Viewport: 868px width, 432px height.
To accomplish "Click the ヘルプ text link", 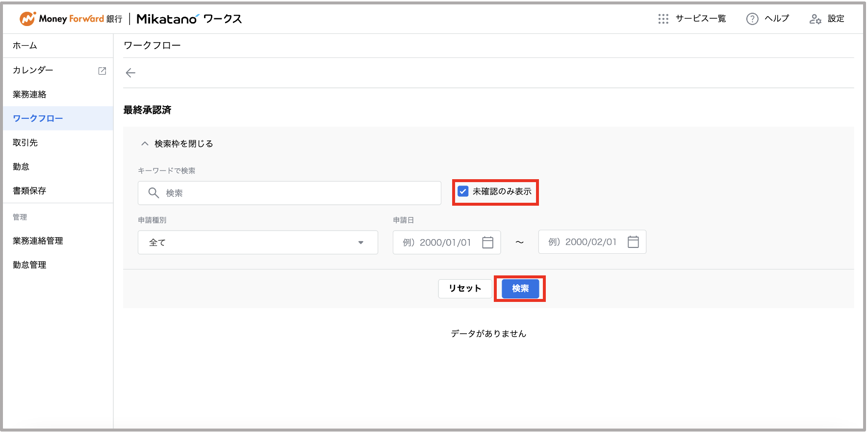I will coord(777,19).
